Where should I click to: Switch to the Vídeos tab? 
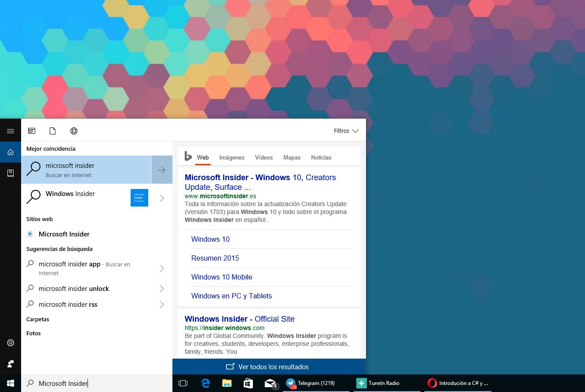[264, 157]
